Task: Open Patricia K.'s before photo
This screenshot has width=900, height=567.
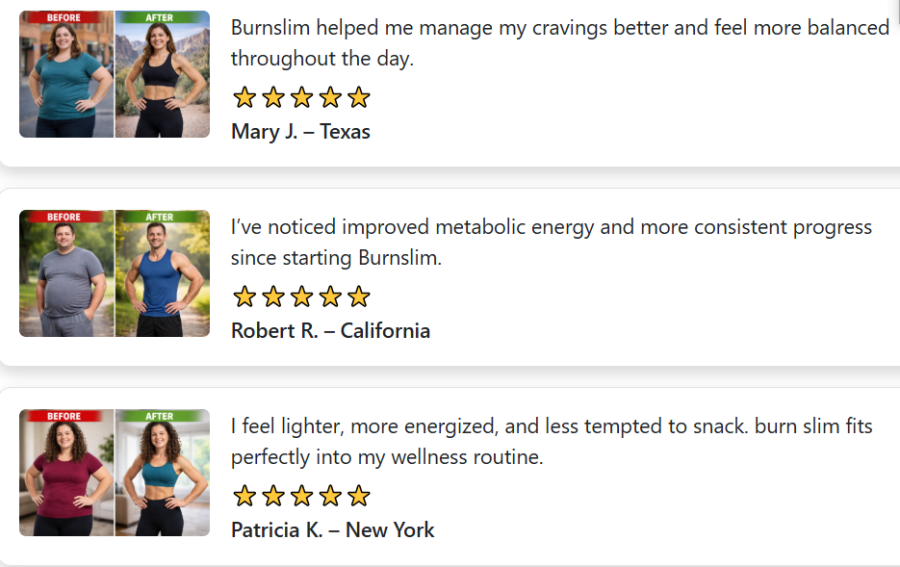Action: (x=67, y=478)
